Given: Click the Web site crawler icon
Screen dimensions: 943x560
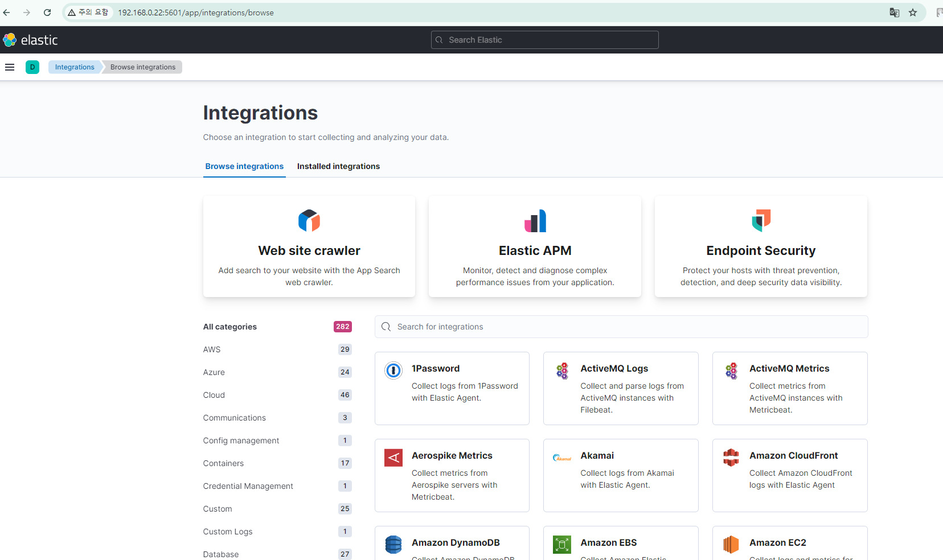Looking at the screenshot, I should tap(309, 221).
